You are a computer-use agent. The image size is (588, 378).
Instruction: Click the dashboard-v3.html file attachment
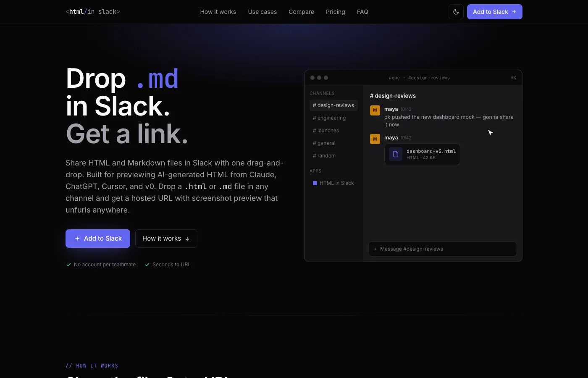point(422,154)
